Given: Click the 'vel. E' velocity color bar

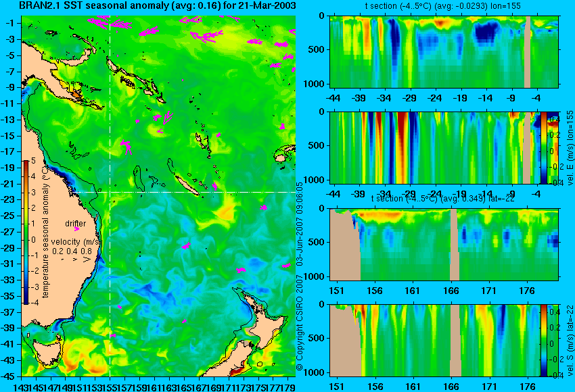Looking at the screenshot, I should click(x=544, y=147).
